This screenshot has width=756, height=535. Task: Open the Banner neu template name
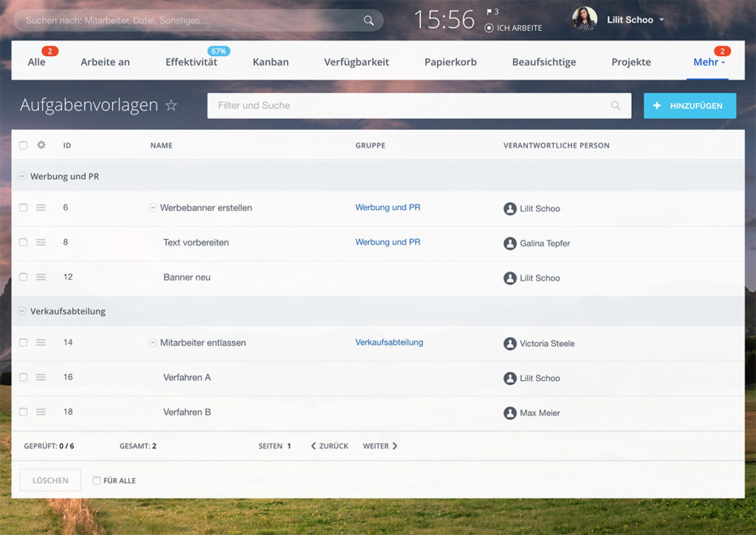click(187, 277)
